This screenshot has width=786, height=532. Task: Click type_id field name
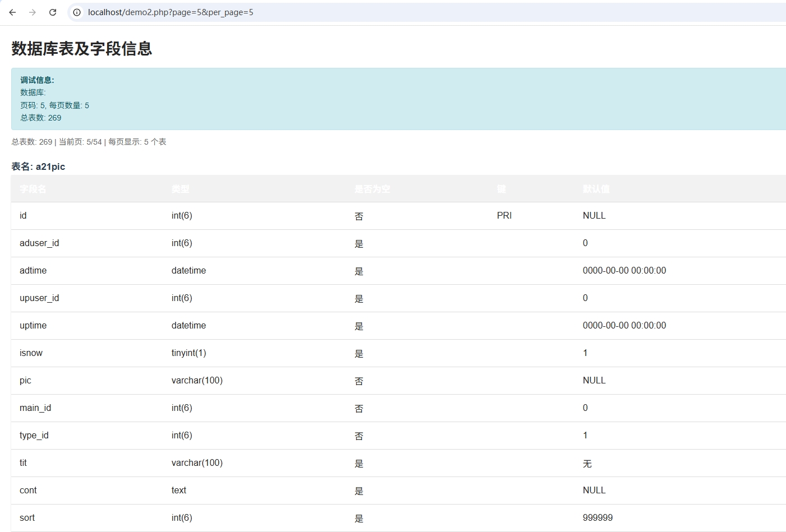[34, 436]
